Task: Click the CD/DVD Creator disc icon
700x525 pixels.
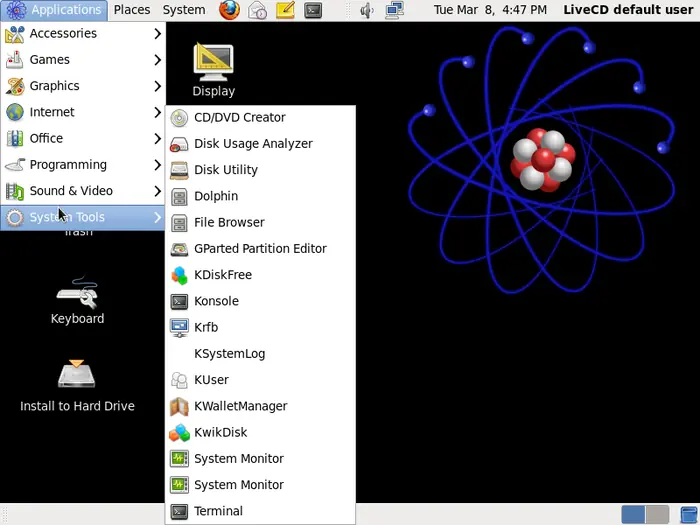Action: click(x=179, y=118)
